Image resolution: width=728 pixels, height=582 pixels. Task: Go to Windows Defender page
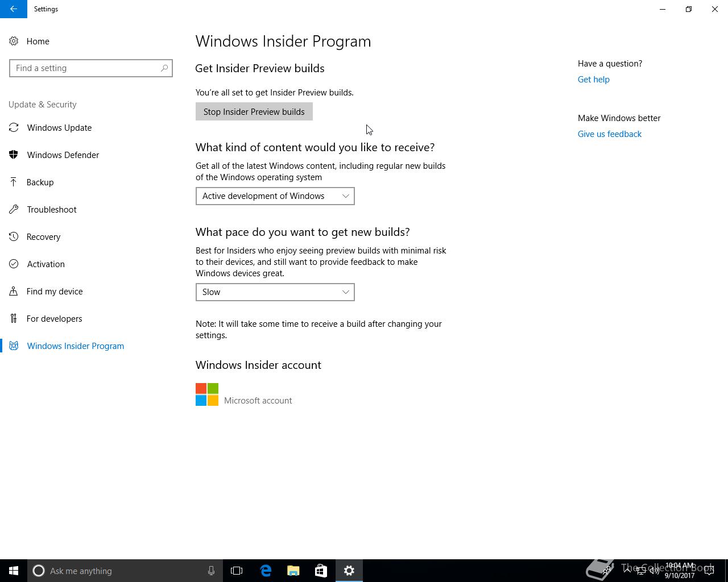click(x=63, y=155)
